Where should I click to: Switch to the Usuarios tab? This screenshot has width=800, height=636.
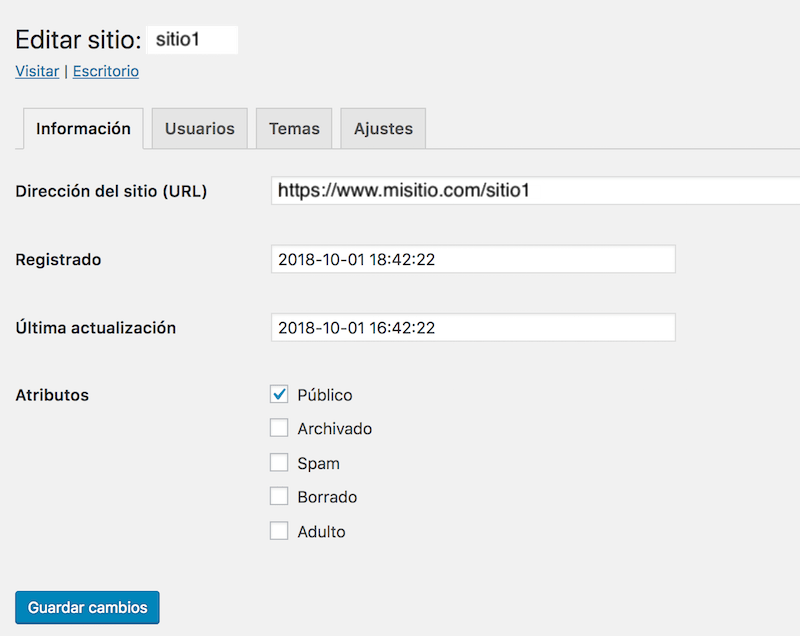point(200,129)
